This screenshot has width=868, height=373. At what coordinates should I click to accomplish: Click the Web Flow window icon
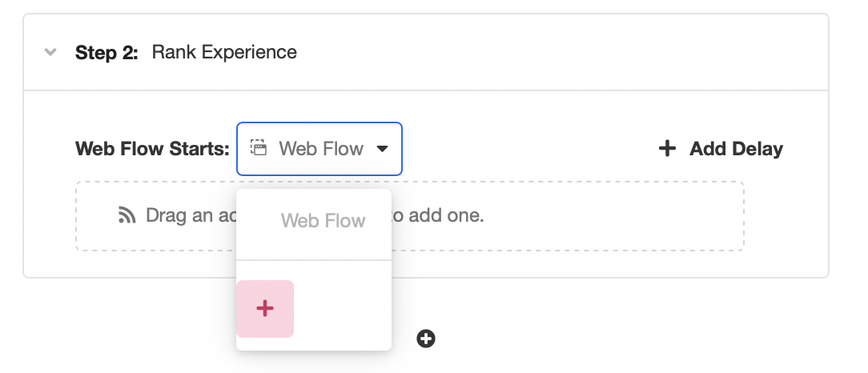[258, 148]
